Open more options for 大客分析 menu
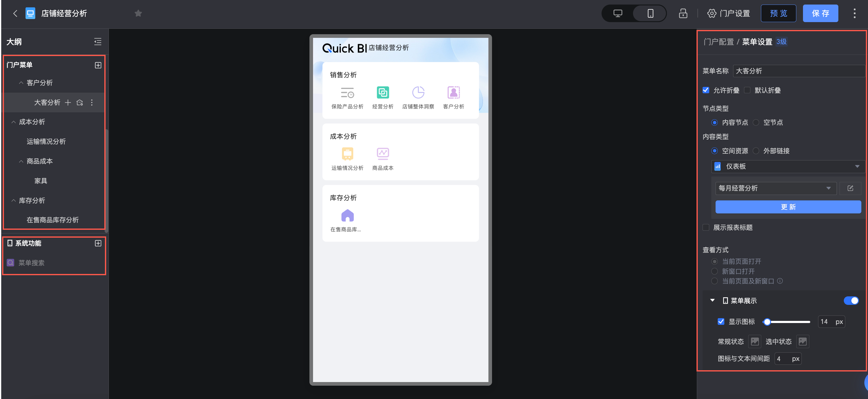This screenshot has height=399, width=868. [x=92, y=103]
